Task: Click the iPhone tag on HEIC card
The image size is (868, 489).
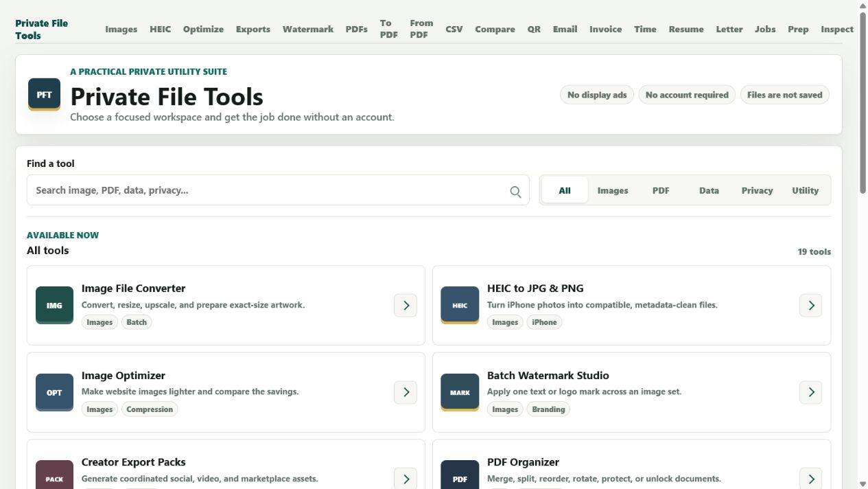Action: [x=544, y=322]
